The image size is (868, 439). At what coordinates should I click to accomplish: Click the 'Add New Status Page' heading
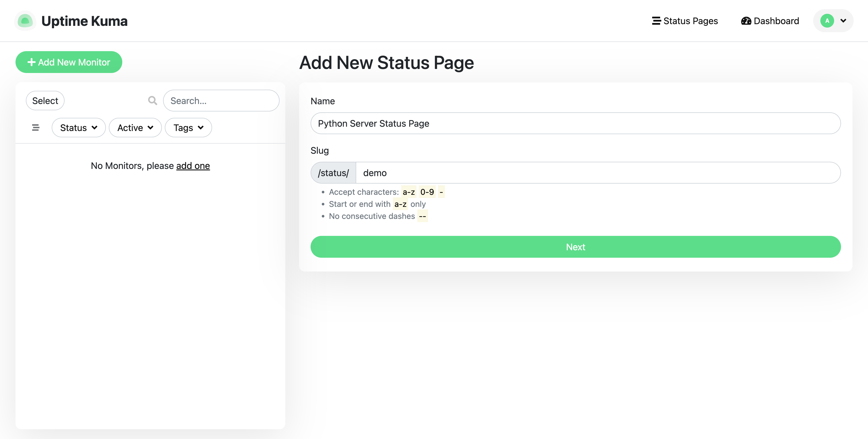tap(386, 63)
